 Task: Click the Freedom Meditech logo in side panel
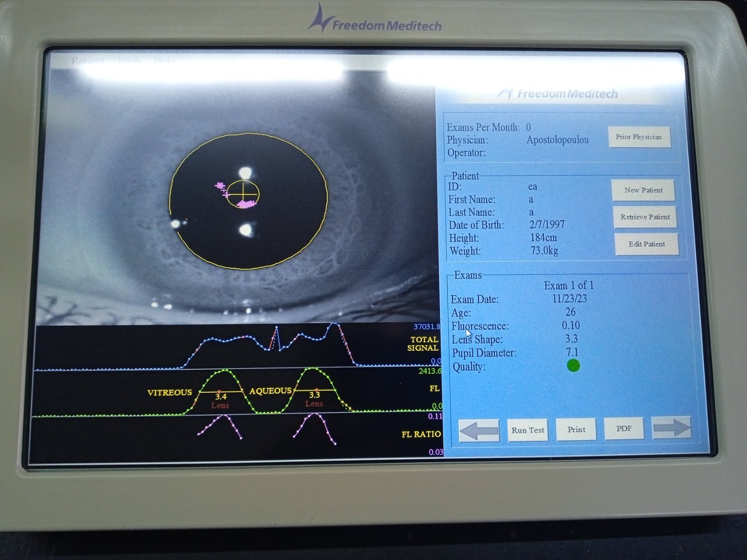[x=558, y=94]
